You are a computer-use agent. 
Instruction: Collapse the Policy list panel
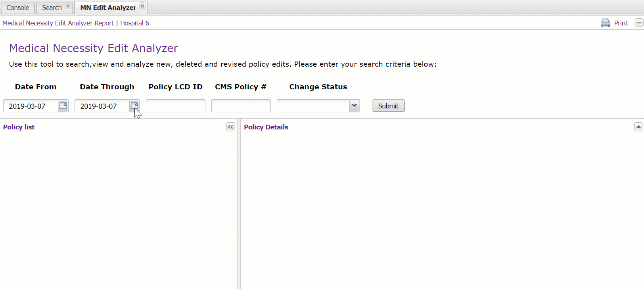230,127
